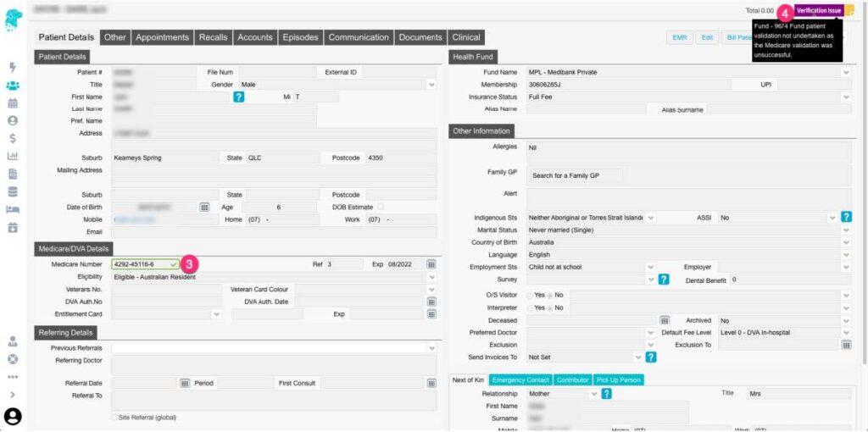Screen dimensions: 868x432
Task: Tick the DOB Estimate checkbox
Action: click(381, 207)
